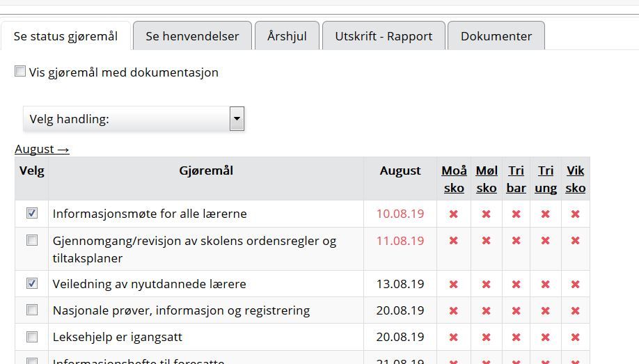Screen dimensions: 639x364
Task: Click the August → link
Action: (42, 149)
